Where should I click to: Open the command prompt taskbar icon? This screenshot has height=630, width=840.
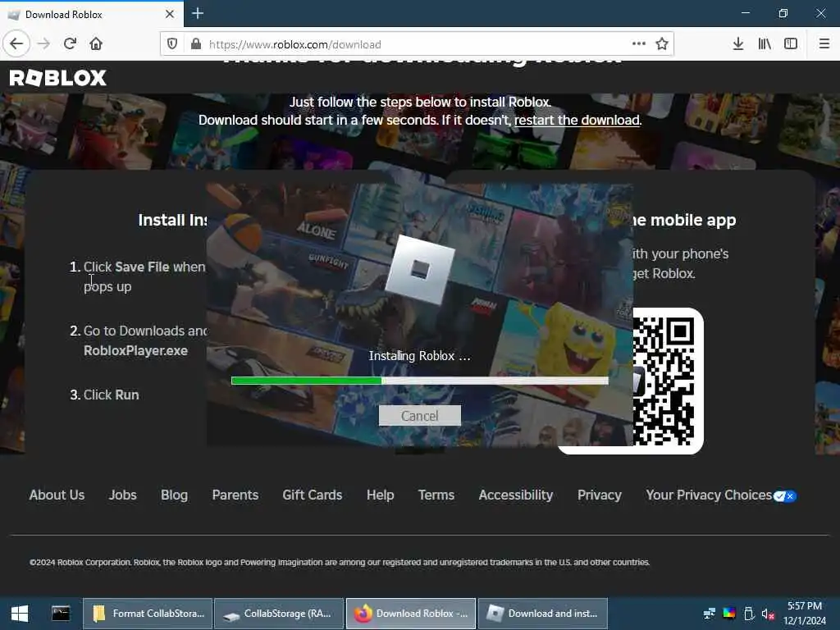tap(61, 614)
